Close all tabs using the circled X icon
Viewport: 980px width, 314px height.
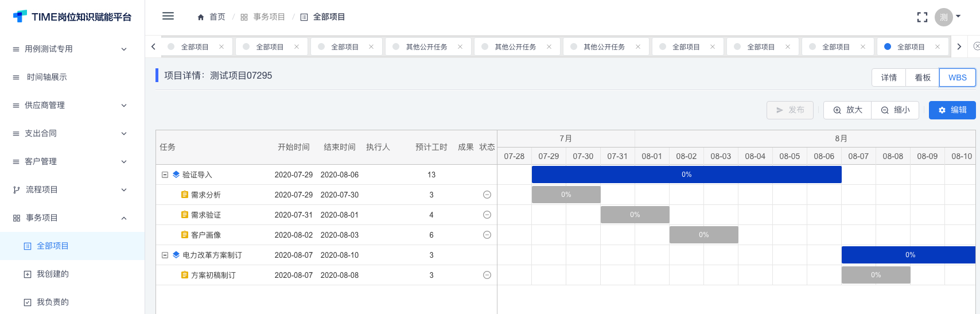pyautogui.click(x=977, y=46)
